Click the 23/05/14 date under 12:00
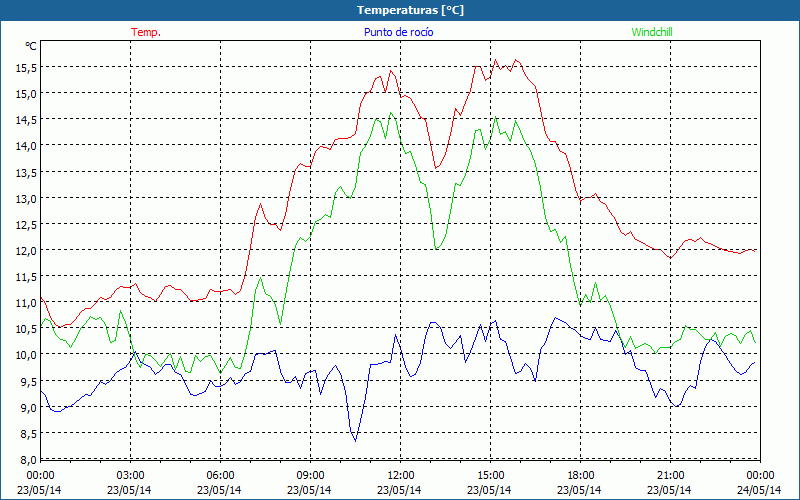Image resolution: width=800 pixels, height=500 pixels. (x=399, y=490)
